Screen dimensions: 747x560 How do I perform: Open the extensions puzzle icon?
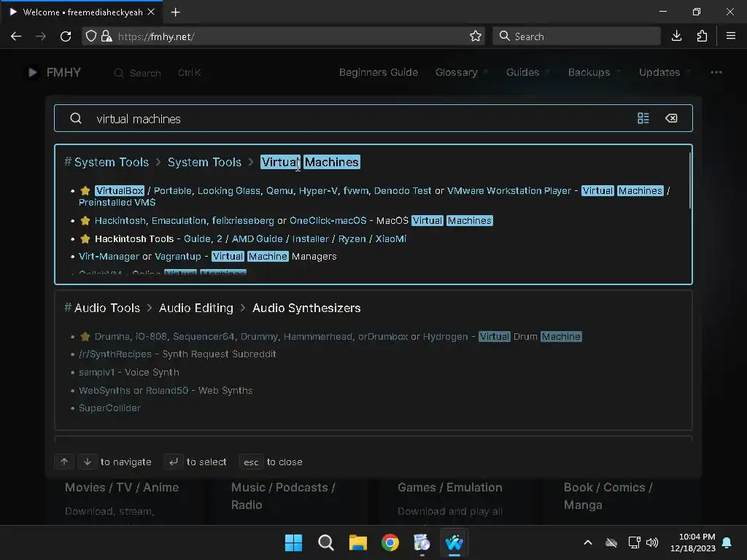(702, 36)
